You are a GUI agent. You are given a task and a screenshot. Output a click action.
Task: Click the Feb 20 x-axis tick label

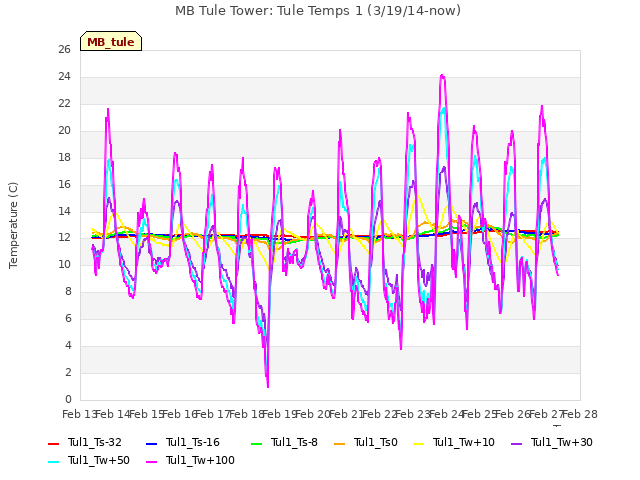coord(312,414)
